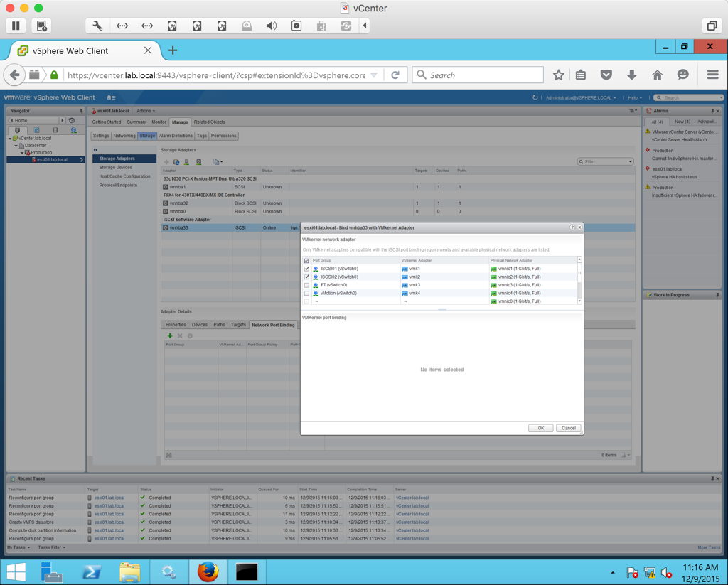This screenshot has width=728, height=585.
Task: Open the dialog help question-mark icon
Action: [x=572, y=227]
